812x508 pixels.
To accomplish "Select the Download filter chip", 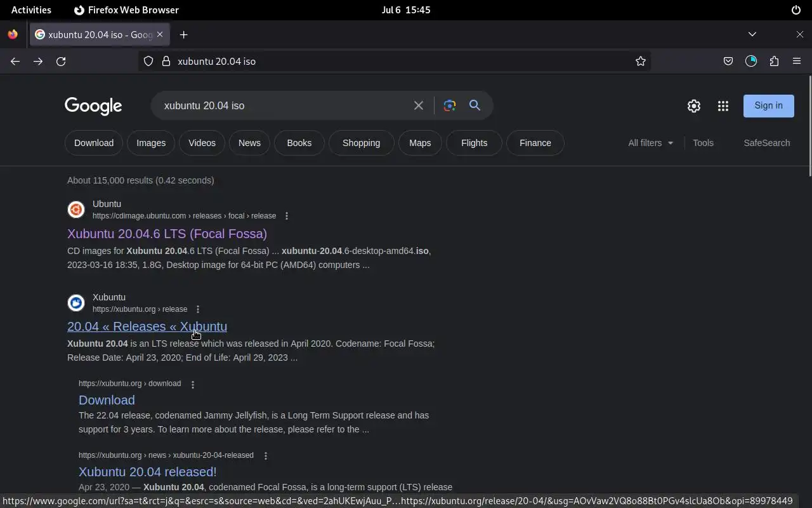I will (x=94, y=143).
